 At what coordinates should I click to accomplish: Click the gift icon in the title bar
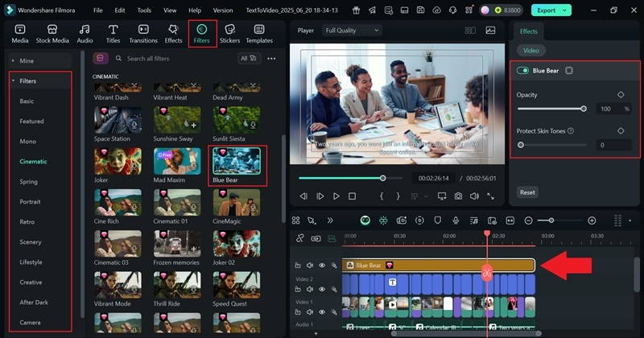click(x=356, y=10)
